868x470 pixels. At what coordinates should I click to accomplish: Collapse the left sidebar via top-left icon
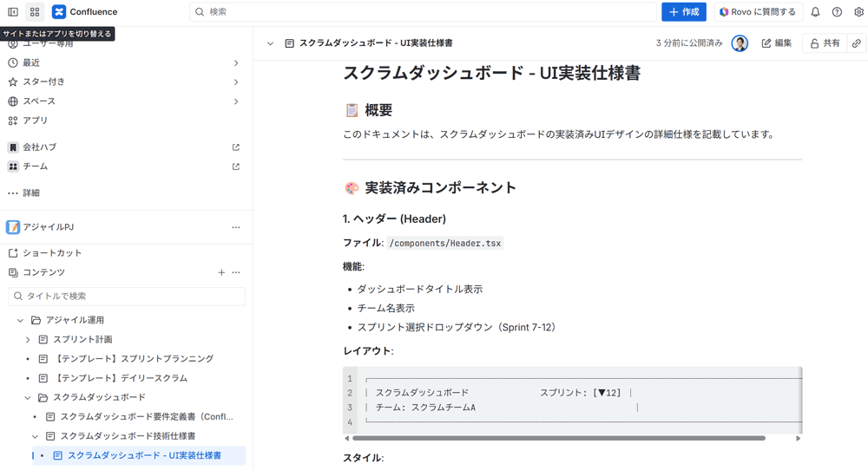[13, 11]
